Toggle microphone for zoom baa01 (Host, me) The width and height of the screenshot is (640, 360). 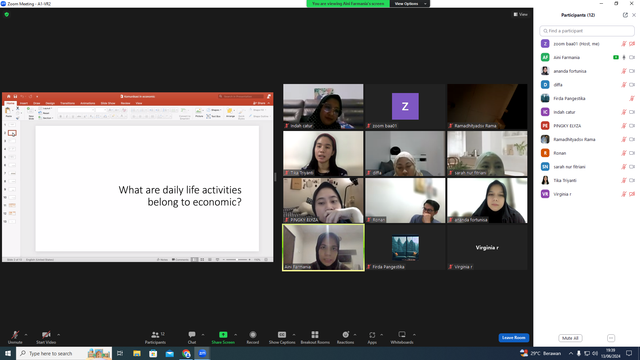(624, 44)
